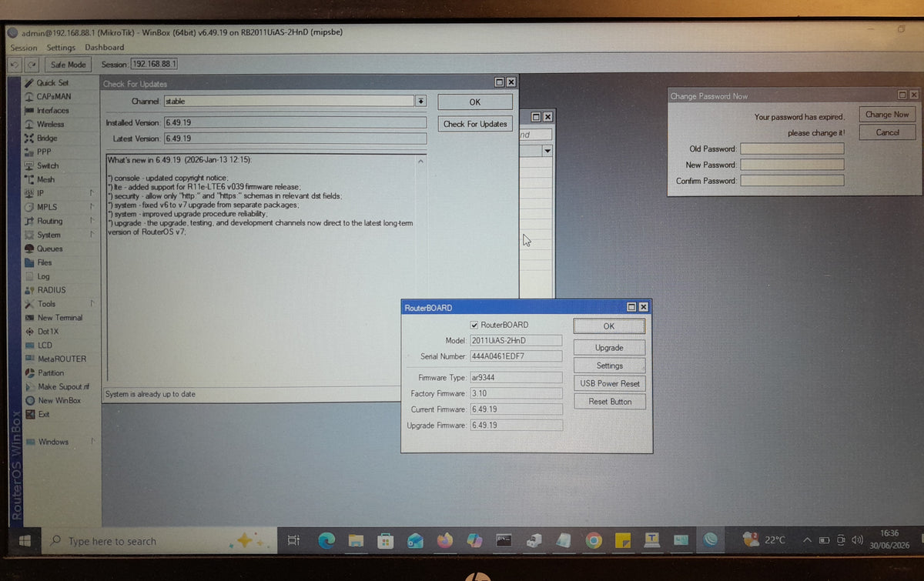Screen dimensions: 924x581
Task: Click OK in the RouterBOARD window
Action: pyautogui.click(x=609, y=326)
